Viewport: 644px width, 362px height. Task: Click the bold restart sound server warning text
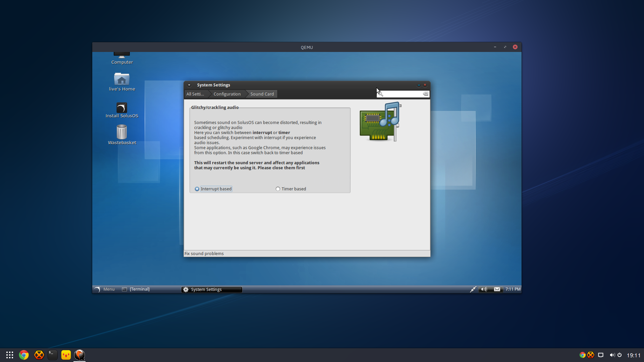[257, 165]
